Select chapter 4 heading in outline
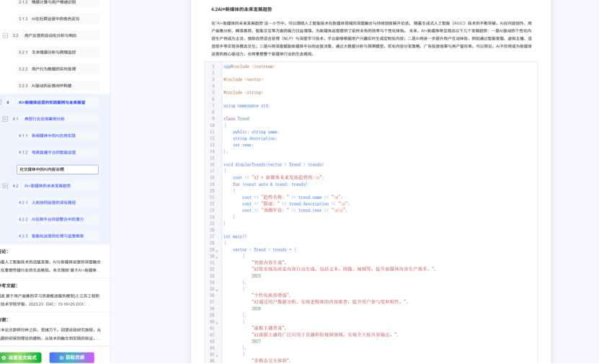The width and height of the screenshot is (599, 364). pyautogui.click(x=52, y=102)
